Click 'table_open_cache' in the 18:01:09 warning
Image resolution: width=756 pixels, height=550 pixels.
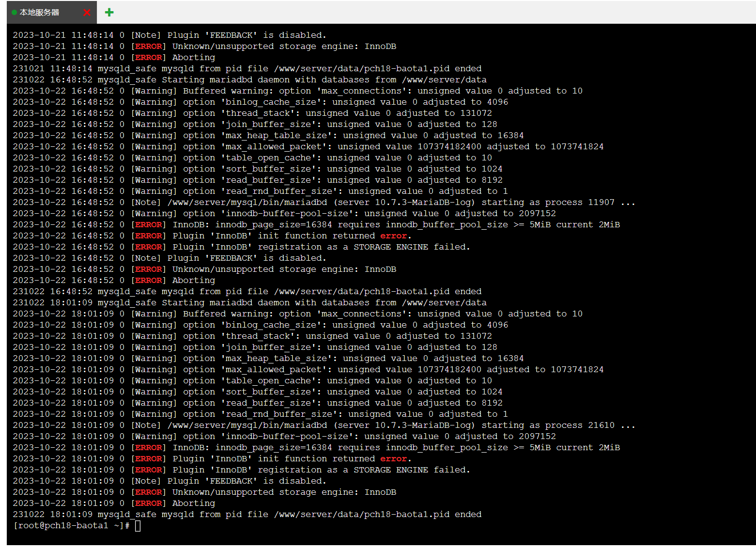pyautogui.click(x=268, y=381)
